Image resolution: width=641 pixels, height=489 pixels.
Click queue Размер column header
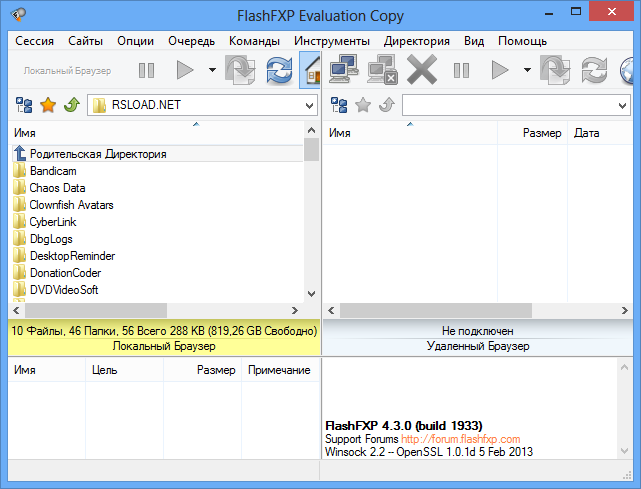(203, 370)
